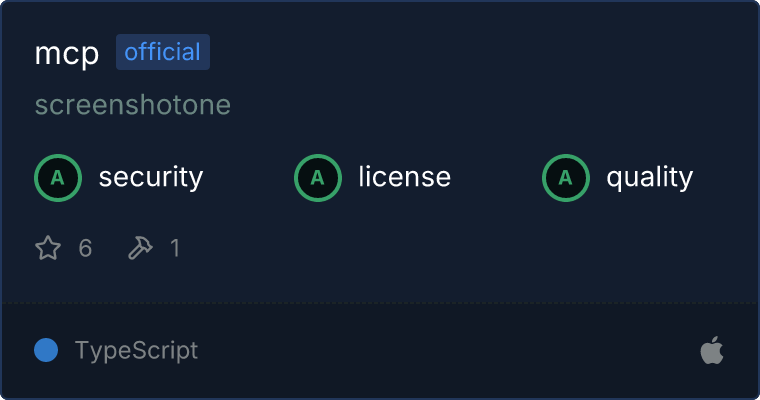Click the star icon
The height and width of the screenshot is (400, 760).
pos(48,248)
